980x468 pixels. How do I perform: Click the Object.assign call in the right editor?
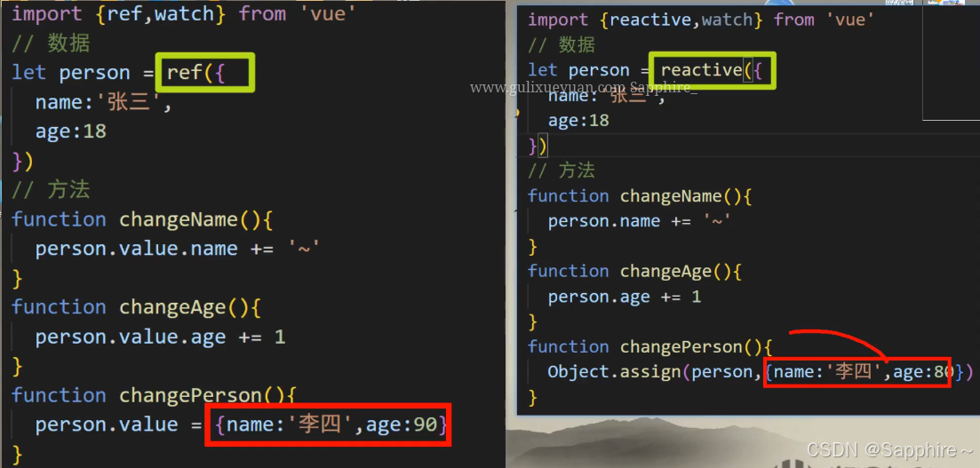(x=615, y=372)
